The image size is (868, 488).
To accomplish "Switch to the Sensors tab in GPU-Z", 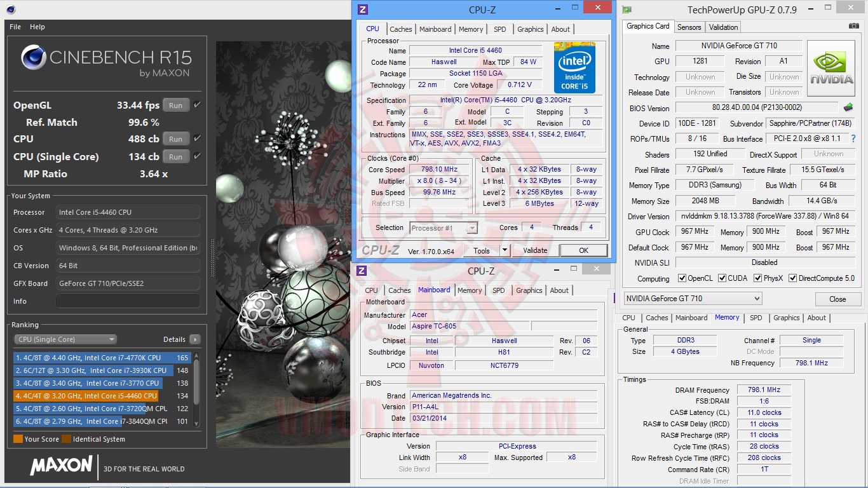I will [689, 27].
